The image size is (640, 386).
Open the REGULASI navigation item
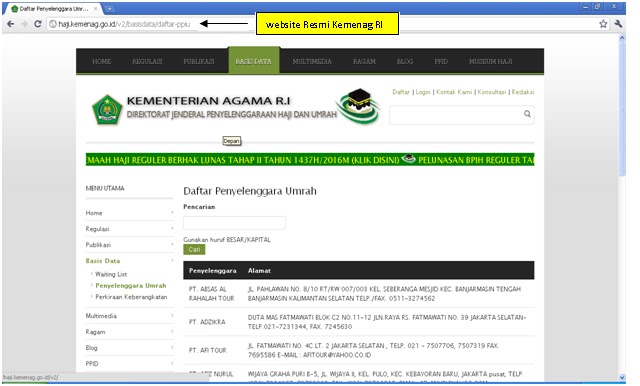(x=147, y=62)
